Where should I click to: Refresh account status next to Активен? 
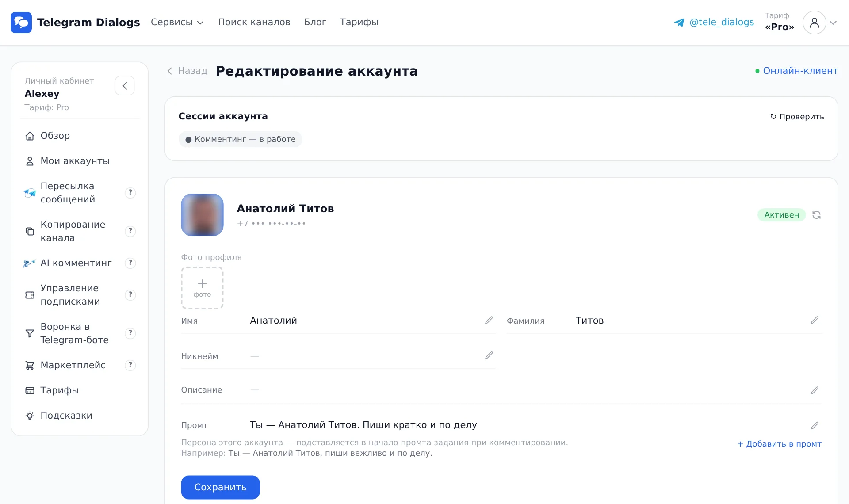tap(817, 215)
